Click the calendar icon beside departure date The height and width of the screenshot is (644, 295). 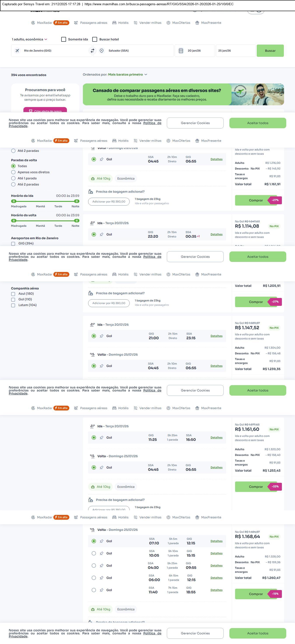(x=181, y=51)
